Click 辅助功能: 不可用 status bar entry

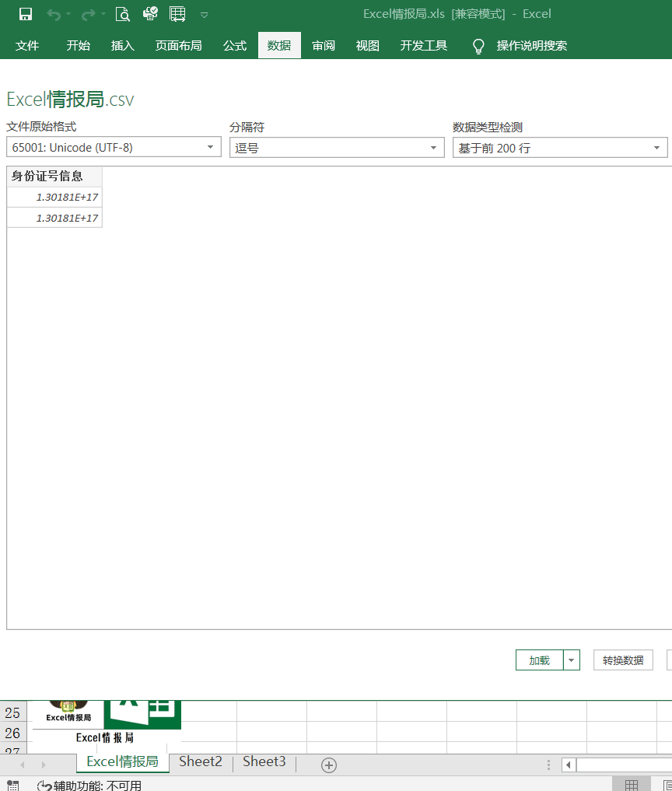point(89,786)
